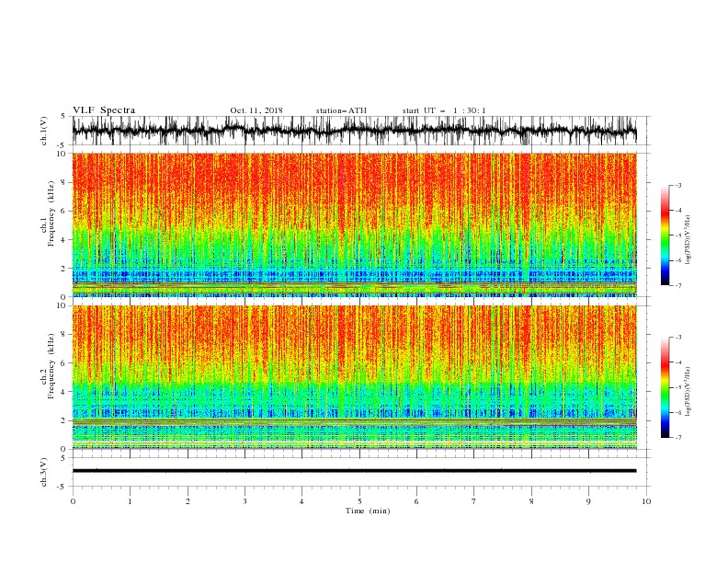The image size is (728, 563).
Task: Click the ch.1 spectrogram plot
Action: pyautogui.click(x=354, y=224)
